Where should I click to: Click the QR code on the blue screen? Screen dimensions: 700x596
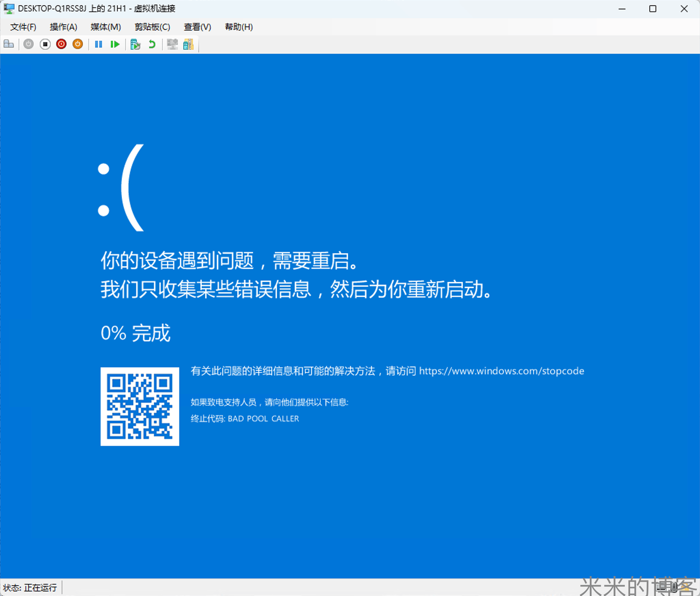click(140, 407)
